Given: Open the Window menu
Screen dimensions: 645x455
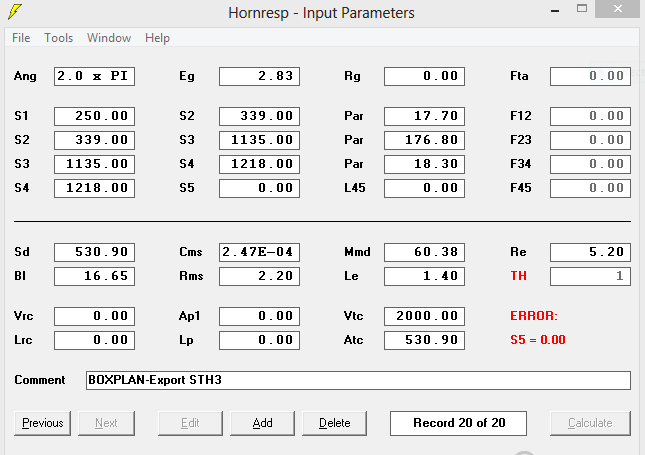Looking at the screenshot, I should (x=109, y=38).
